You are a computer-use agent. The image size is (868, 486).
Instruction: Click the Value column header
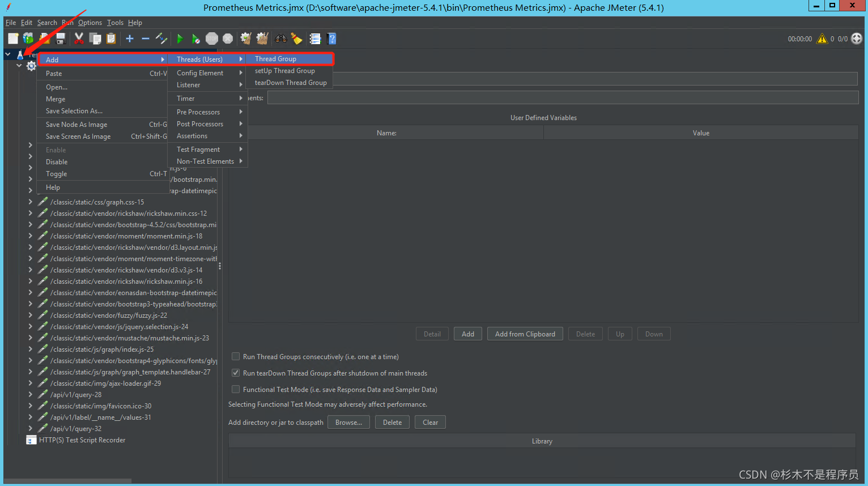pos(701,133)
